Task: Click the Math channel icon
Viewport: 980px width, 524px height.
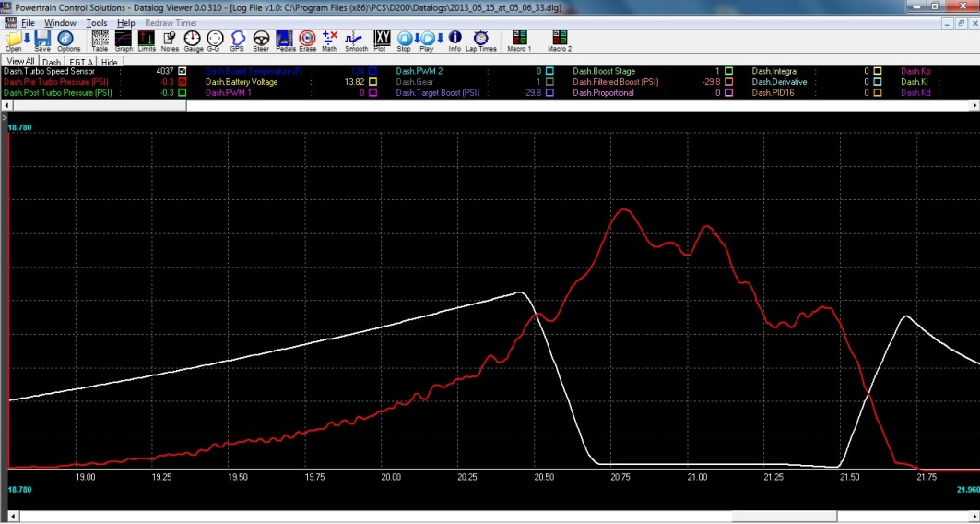Action: 329,40
